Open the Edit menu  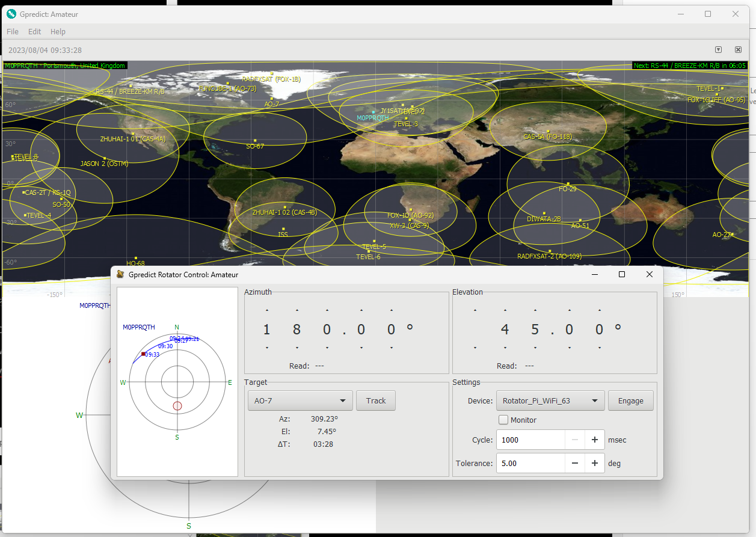(35, 31)
